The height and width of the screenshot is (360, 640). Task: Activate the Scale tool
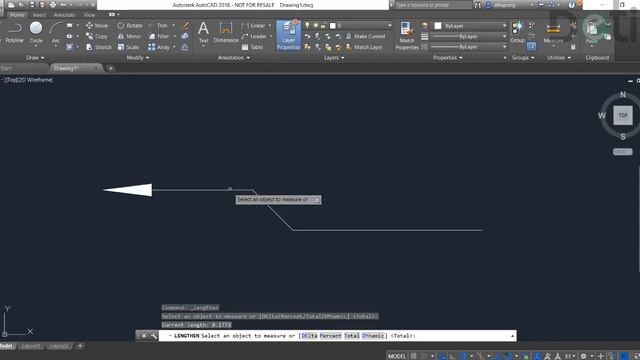(128, 47)
